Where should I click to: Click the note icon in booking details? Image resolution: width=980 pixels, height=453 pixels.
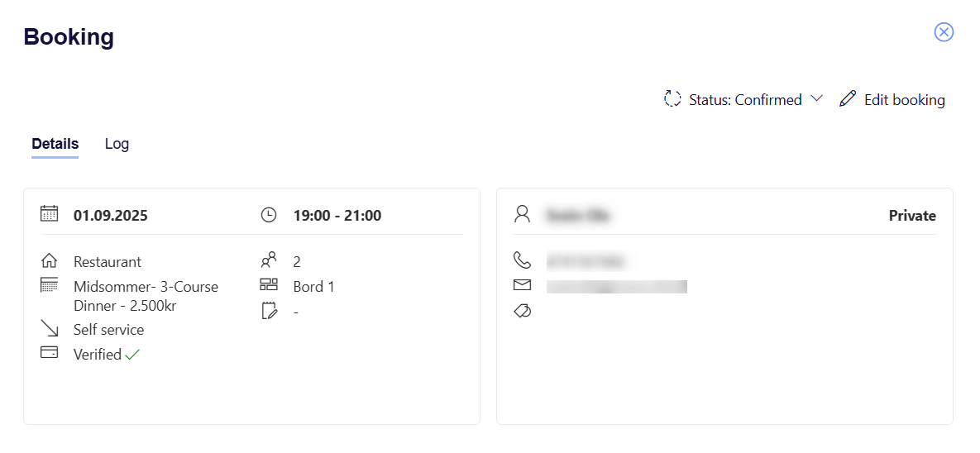click(x=269, y=312)
